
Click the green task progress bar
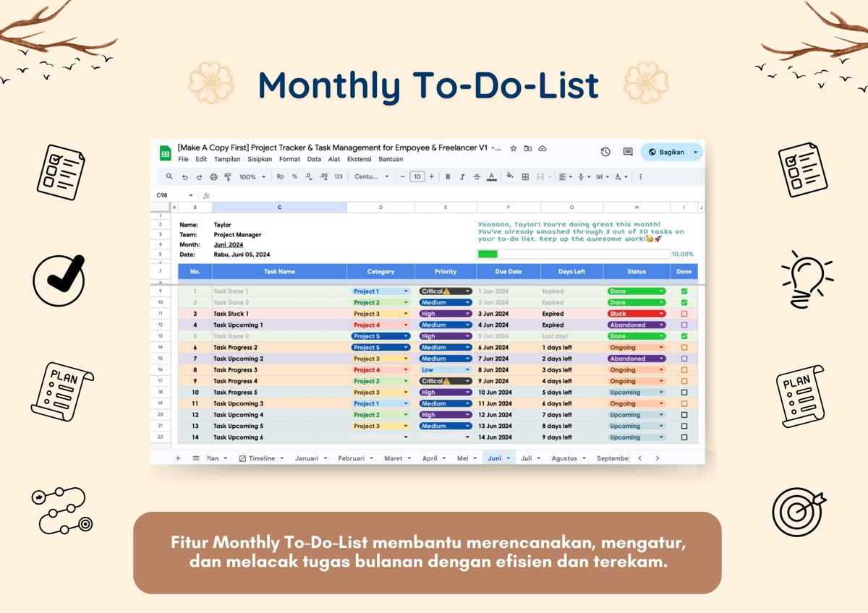(x=488, y=254)
